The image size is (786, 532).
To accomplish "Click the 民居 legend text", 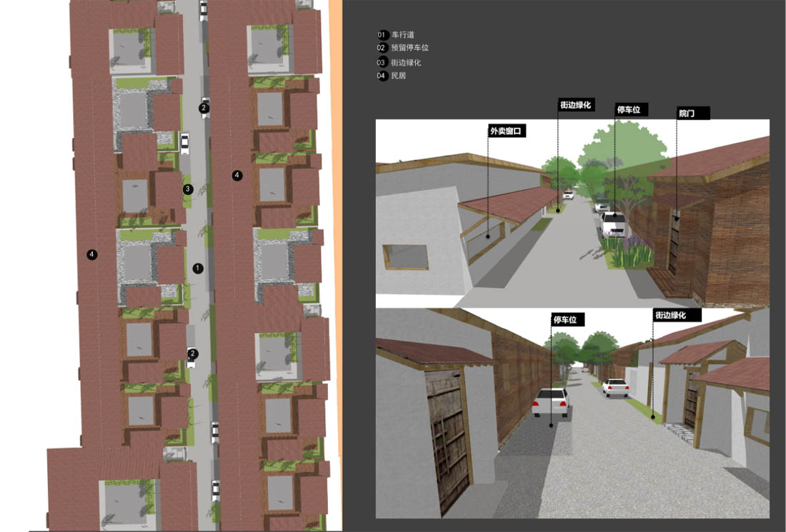I will [399, 76].
